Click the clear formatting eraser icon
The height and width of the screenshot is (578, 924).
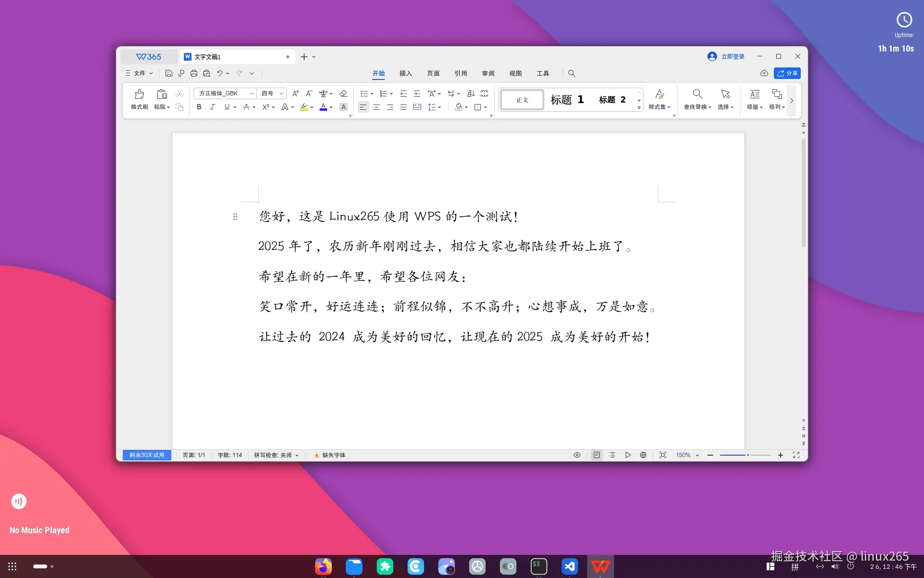pyautogui.click(x=343, y=93)
